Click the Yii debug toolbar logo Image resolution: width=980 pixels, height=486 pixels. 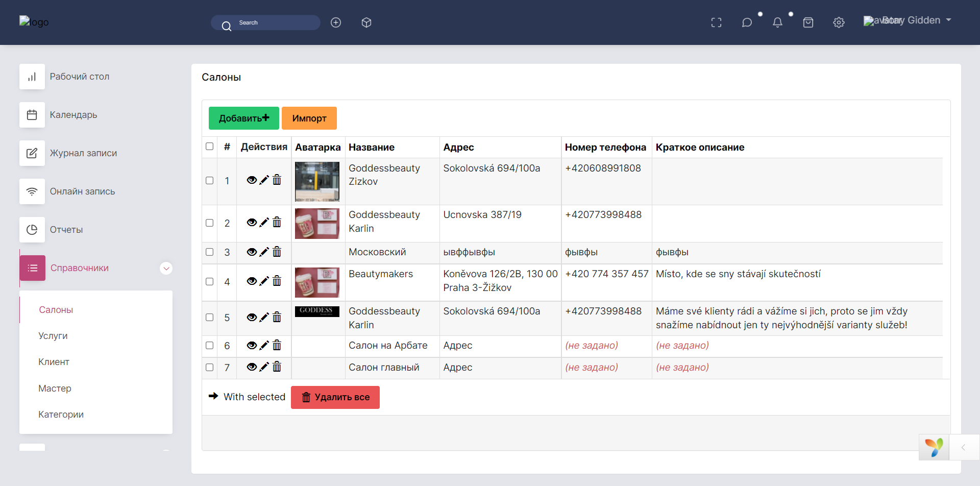[934, 448]
